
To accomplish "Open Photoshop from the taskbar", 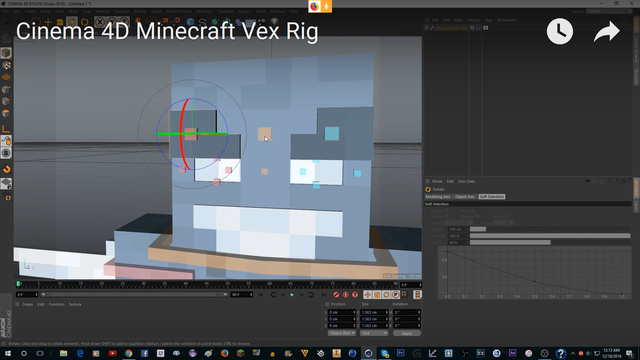I will [x=400, y=353].
